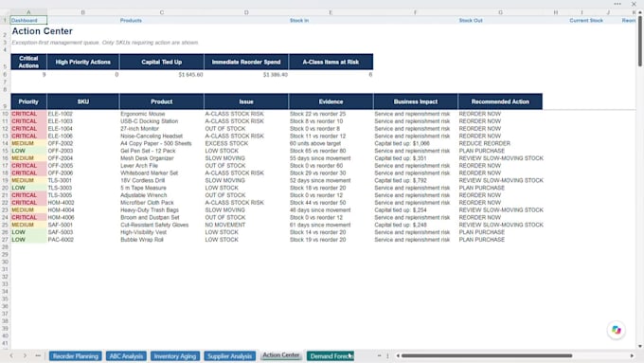Select product cell High-Visibility Vest
This screenshot has width=644, height=363.
point(143,232)
